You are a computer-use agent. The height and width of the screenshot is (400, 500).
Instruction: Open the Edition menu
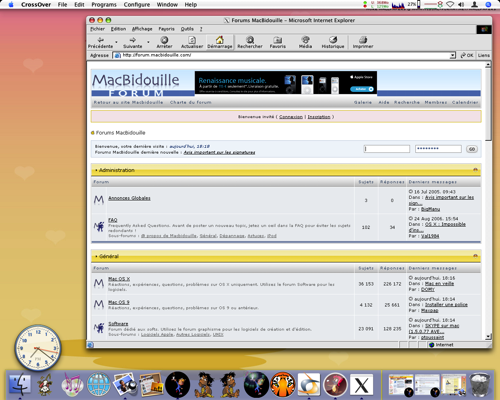point(118,29)
